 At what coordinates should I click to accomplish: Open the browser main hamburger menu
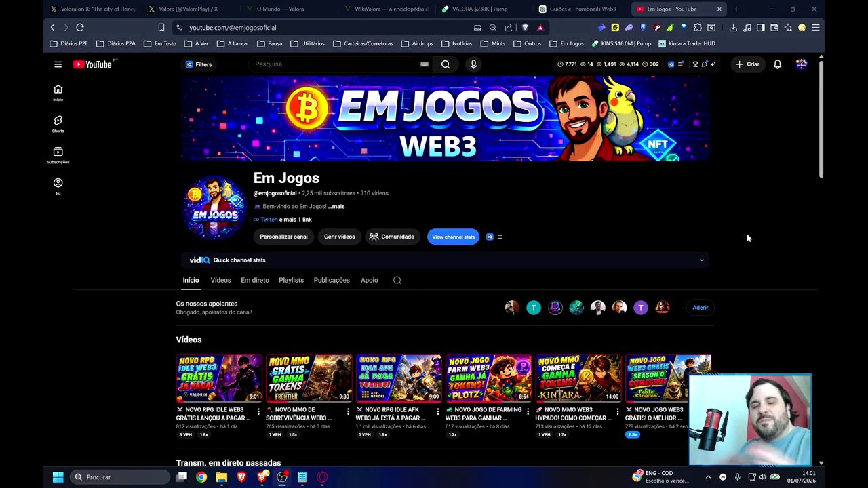pos(816,28)
